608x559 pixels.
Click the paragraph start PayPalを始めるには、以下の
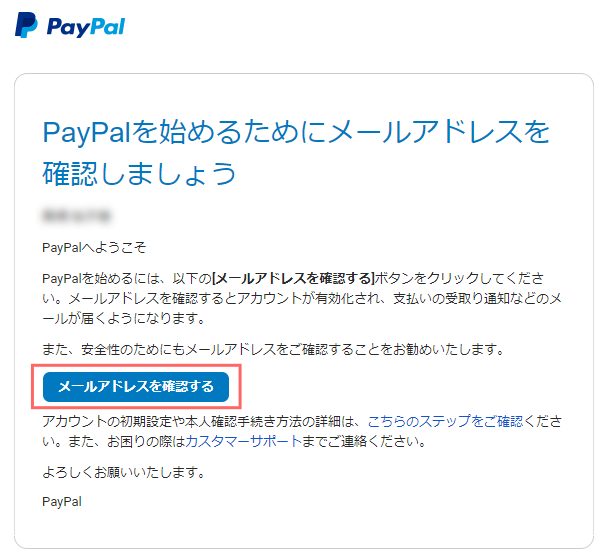[x=127, y=278]
